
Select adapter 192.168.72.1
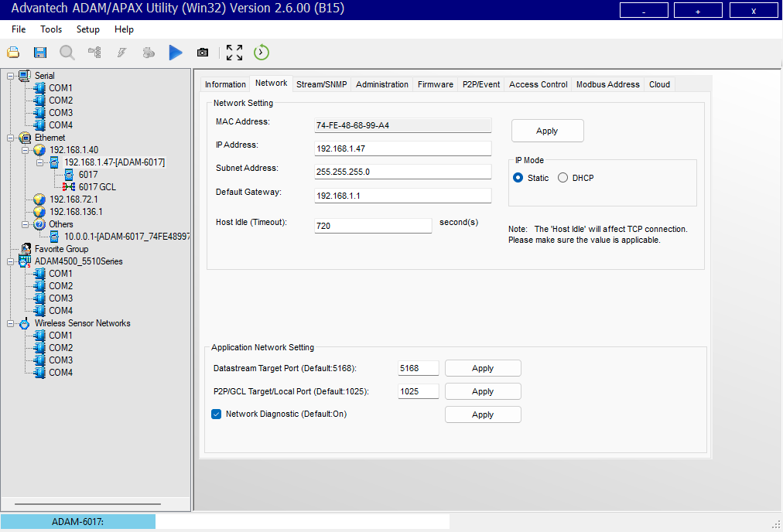click(x=74, y=199)
